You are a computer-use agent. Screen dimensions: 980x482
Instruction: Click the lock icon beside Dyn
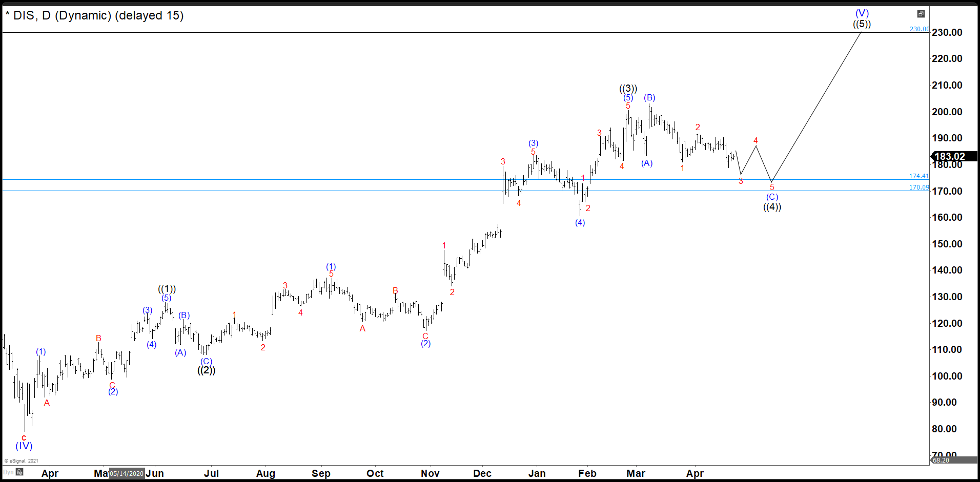19,472
